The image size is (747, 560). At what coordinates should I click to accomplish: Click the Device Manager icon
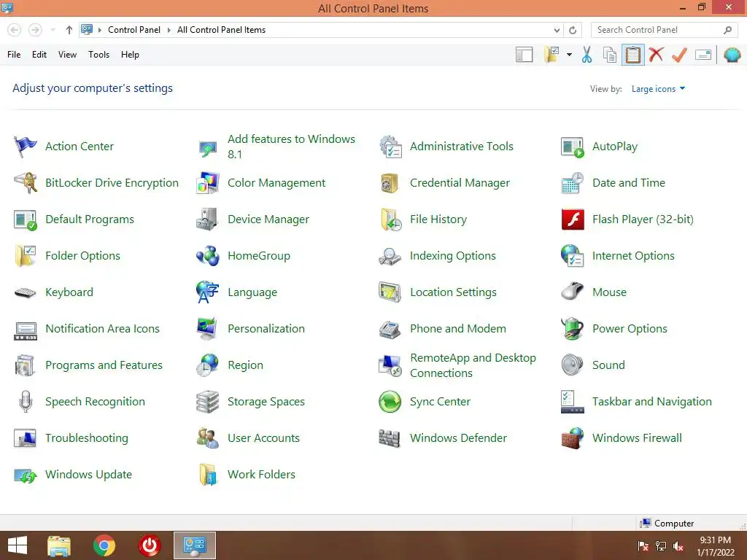tap(208, 219)
